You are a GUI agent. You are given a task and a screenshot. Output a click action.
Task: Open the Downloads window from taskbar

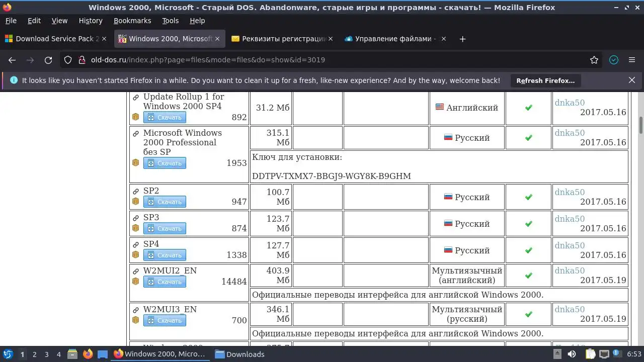[240, 354]
